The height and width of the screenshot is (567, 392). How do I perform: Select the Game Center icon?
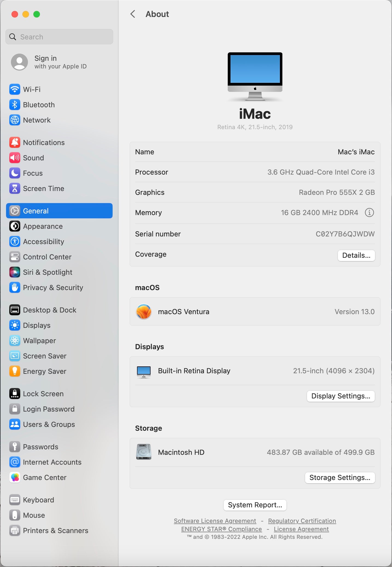[15, 477]
